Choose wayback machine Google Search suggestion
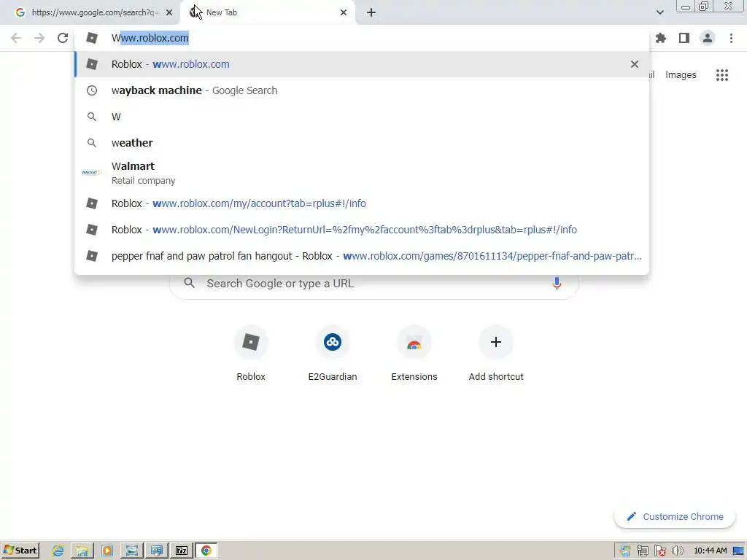747x560 pixels. 362,90
